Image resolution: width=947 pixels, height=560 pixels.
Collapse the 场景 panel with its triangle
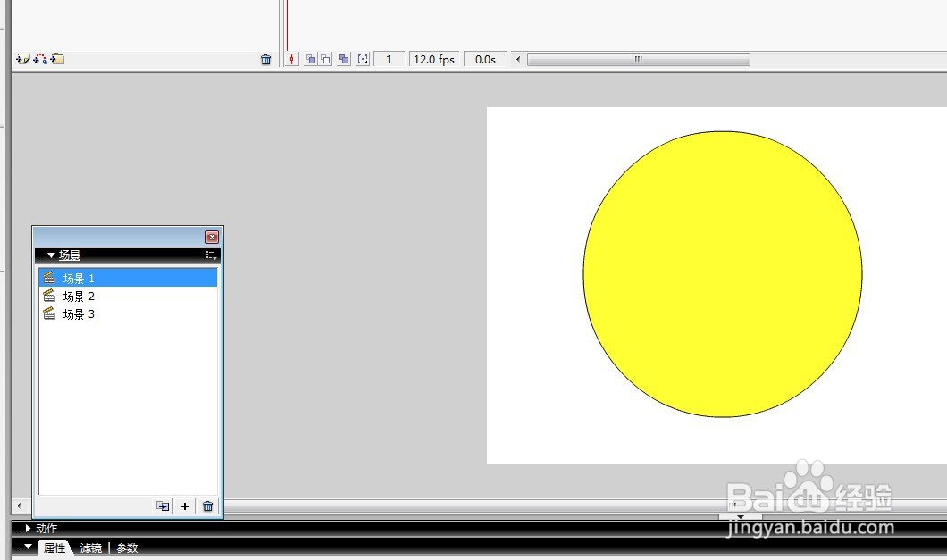pyautogui.click(x=51, y=255)
